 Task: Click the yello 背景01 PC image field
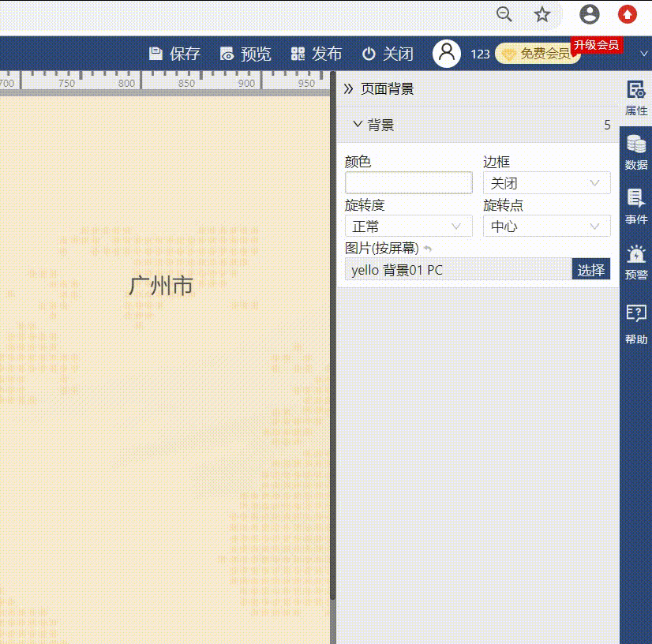pyautogui.click(x=459, y=269)
